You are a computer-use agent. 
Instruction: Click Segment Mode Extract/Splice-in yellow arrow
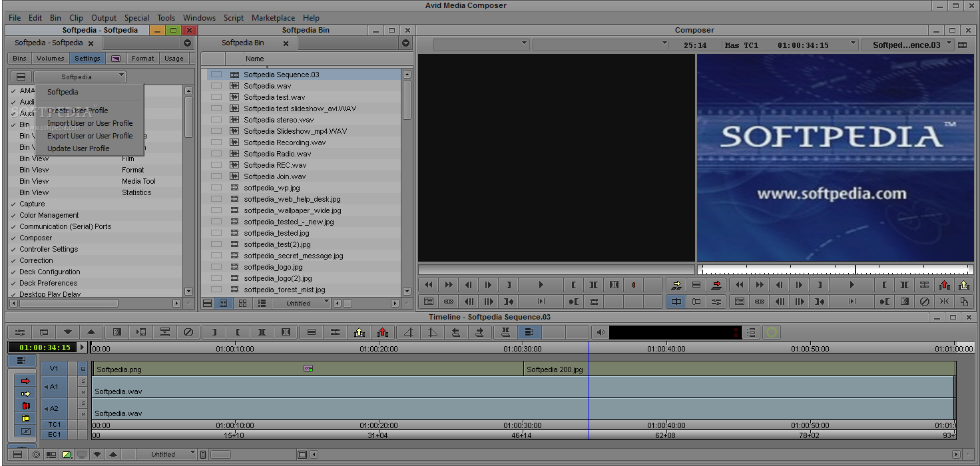[26, 393]
